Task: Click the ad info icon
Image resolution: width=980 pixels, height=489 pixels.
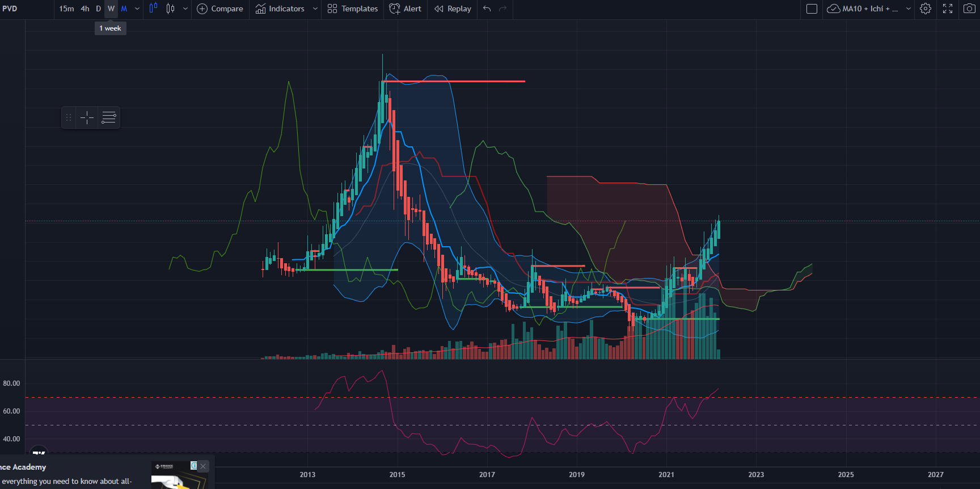Action: coord(193,466)
